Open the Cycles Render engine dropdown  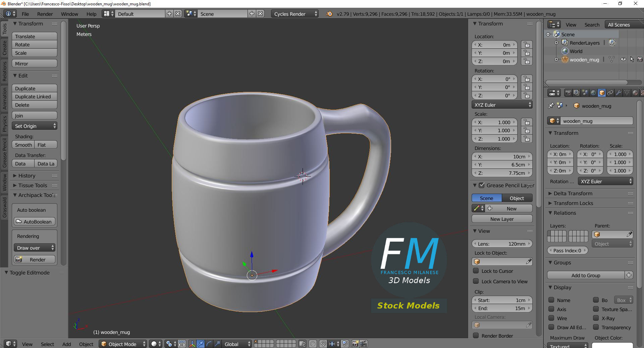pos(294,14)
